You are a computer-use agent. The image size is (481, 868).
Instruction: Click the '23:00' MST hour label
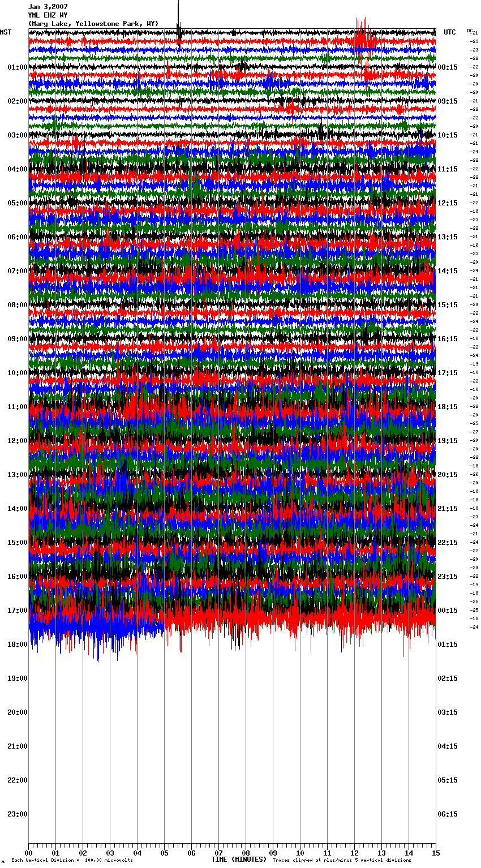18,814
